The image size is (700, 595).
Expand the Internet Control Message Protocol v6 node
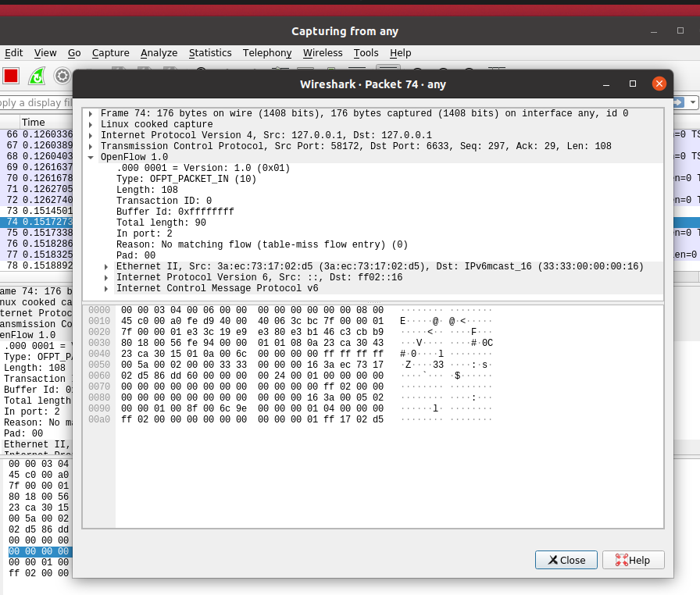[106, 289]
